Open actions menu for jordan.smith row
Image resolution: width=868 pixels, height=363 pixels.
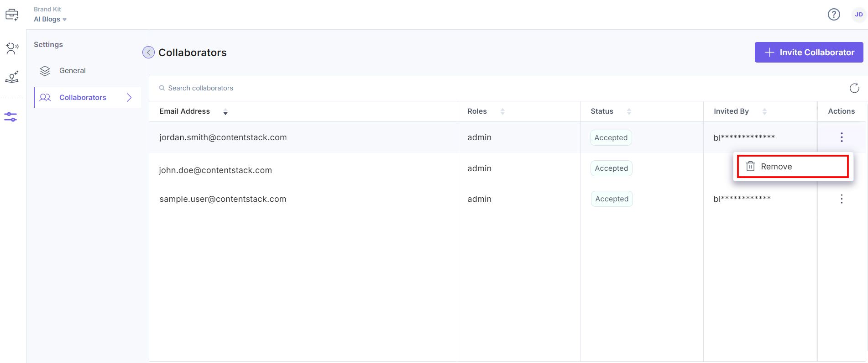(842, 137)
